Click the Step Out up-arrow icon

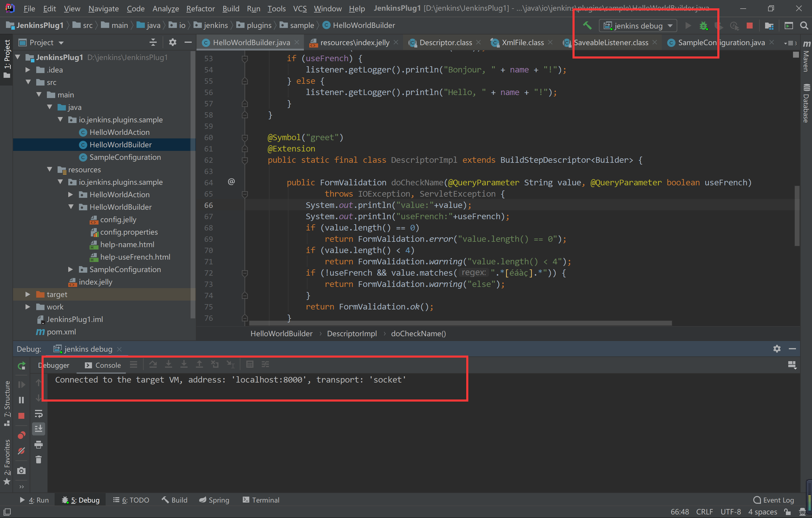199,364
